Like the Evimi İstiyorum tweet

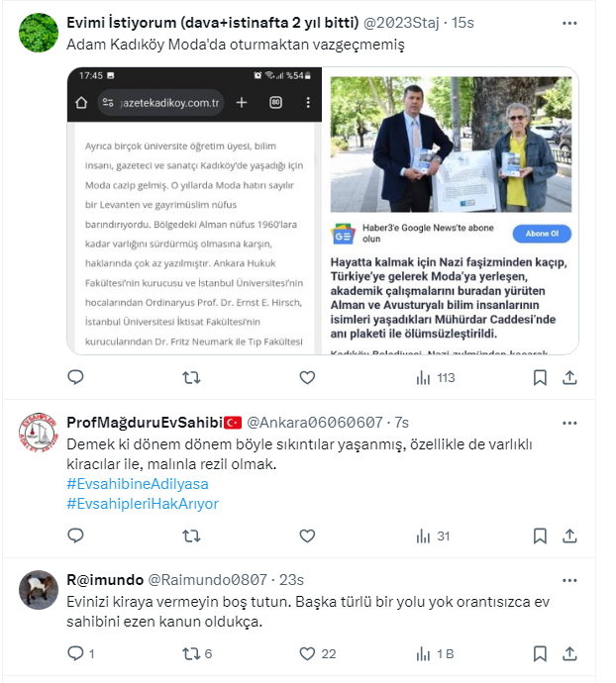(307, 377)
